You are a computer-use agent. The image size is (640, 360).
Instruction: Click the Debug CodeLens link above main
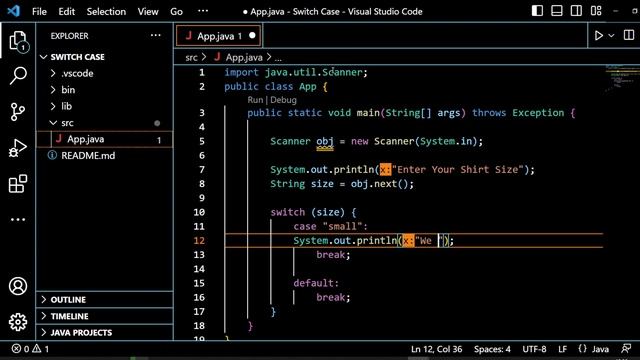pyautogui.click(x=283, y=100)
